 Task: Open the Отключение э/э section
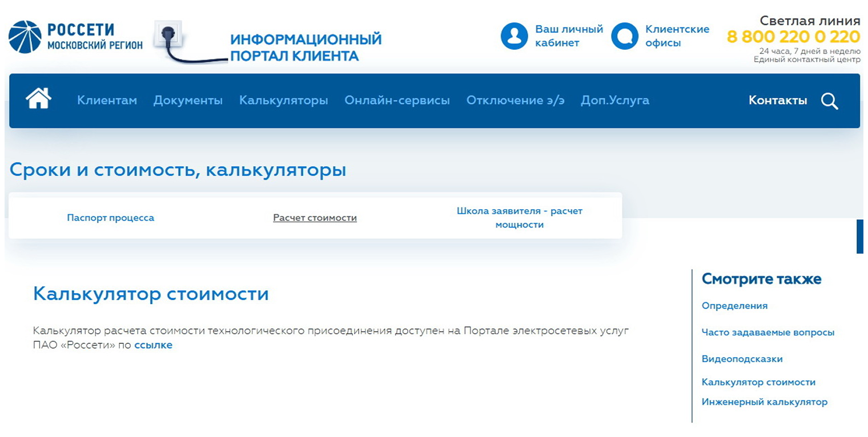[x=515, y=101]
